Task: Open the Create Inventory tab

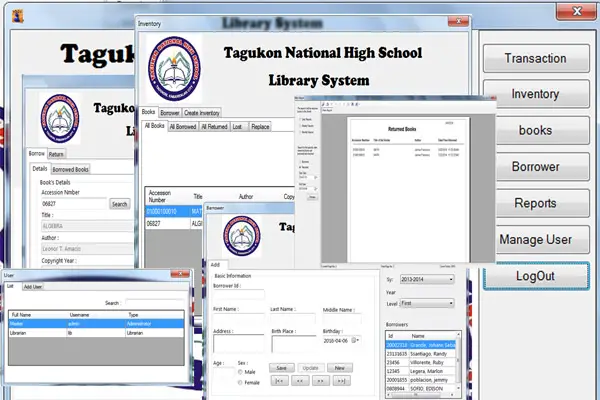Action: (x=202, y=113)
